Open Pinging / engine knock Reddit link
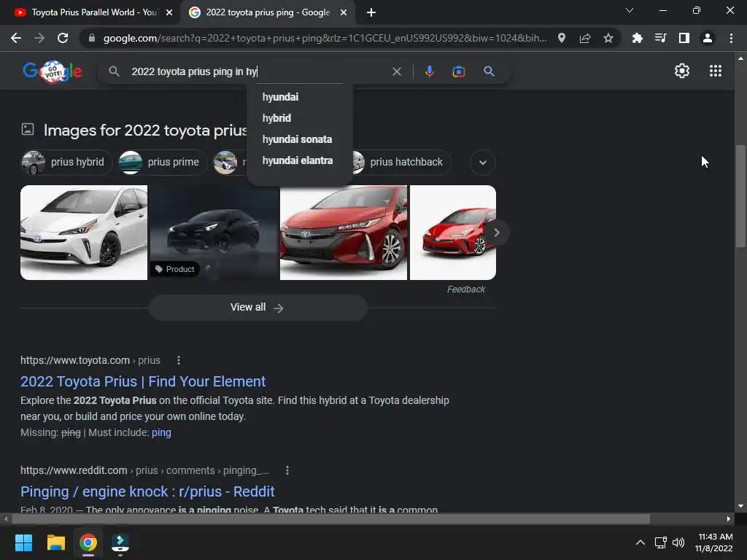The width and height of the screenshot is (747, 560). pos(147,491)
